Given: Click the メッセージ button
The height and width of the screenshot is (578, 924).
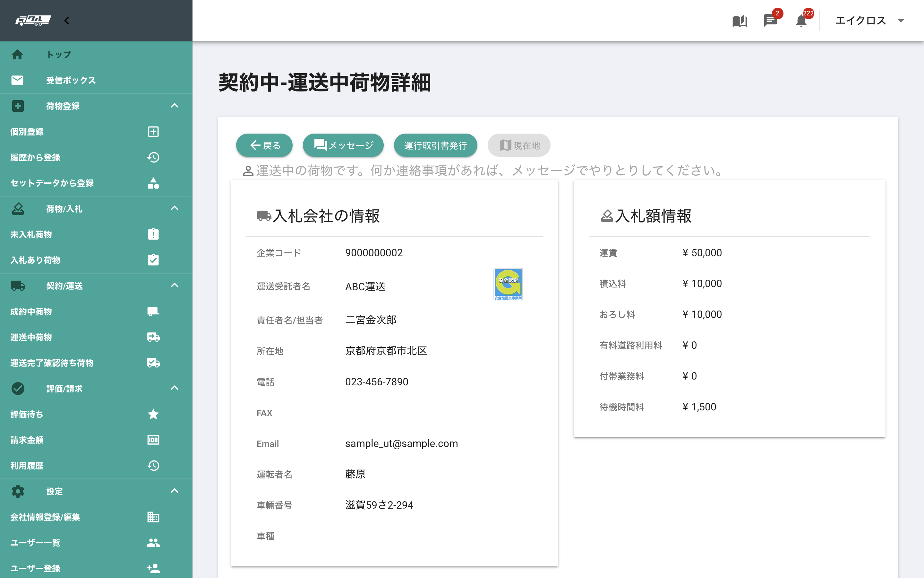Looking at the screenshot, I should point(343,145).
